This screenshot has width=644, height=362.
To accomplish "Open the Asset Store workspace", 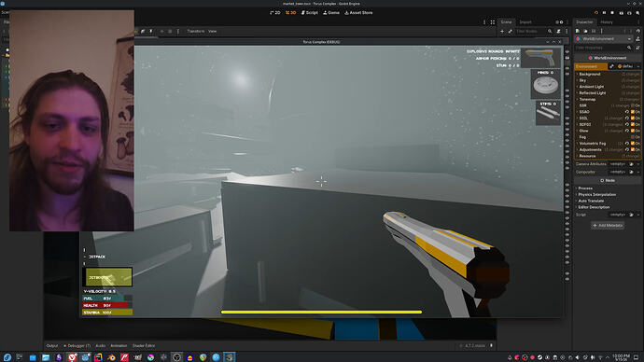I will [358, 13].
